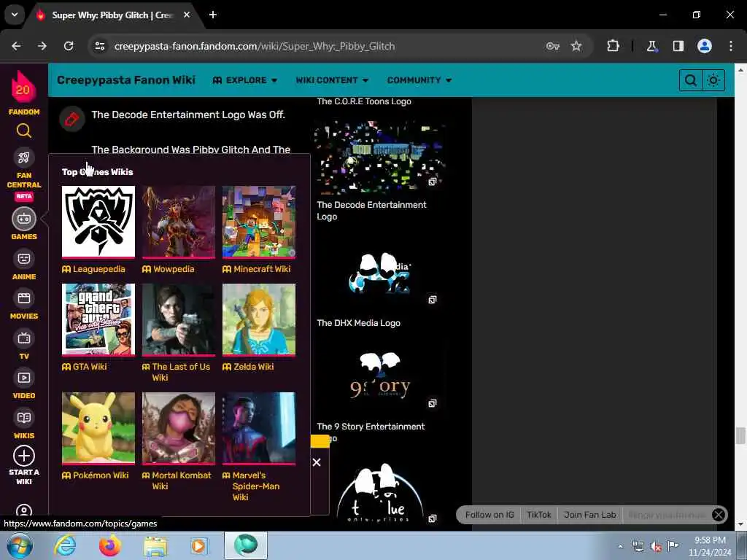Dismiss the social links bar

point(719,515)
